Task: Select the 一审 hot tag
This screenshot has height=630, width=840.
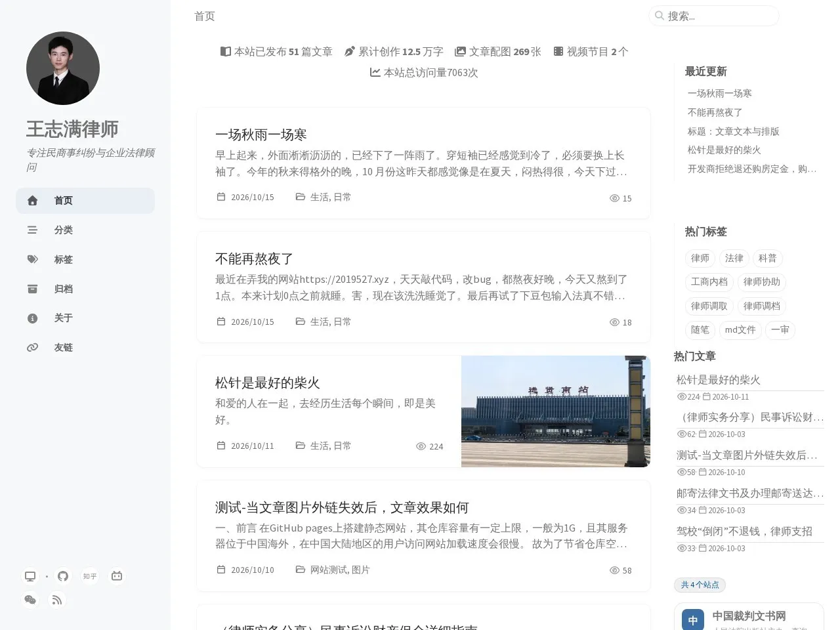Action: [x=780, y=330]
